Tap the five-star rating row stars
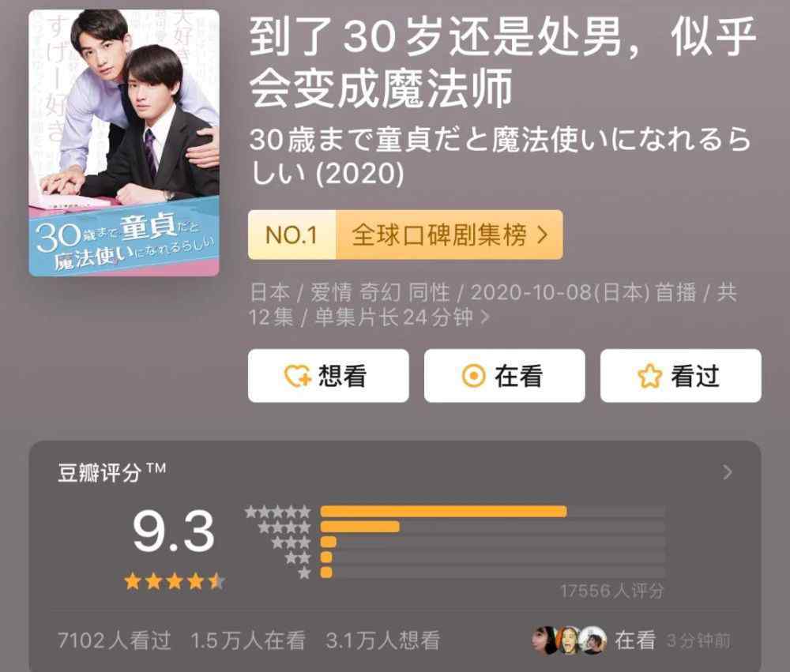The height and width of the screenshot is (672, 790). pos(277,512)
